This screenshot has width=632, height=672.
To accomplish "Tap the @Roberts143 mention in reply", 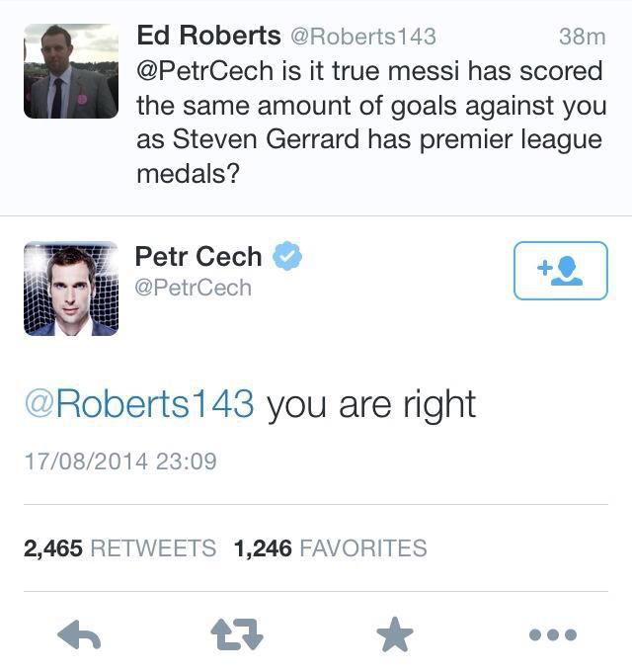I will click(x=139, y=404).
